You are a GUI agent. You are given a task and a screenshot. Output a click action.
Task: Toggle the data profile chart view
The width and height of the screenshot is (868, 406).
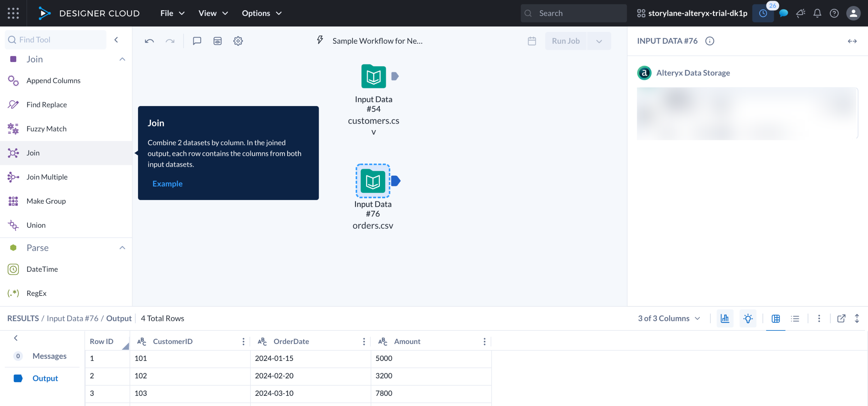[725, 318]
